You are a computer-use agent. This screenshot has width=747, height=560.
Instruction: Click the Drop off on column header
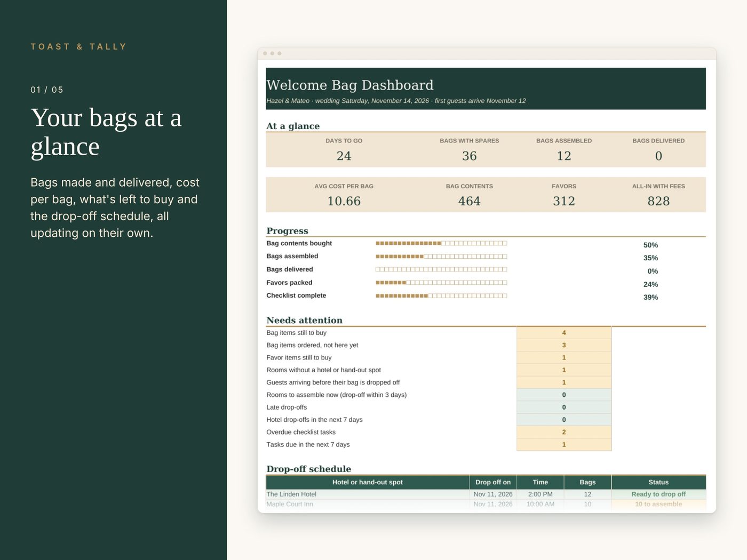493,482
